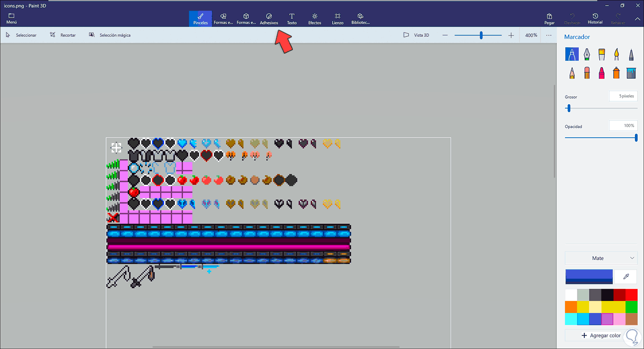Choose the orange color swatch
This screenshot has width=644, height=349.
[x=571, y=307]
